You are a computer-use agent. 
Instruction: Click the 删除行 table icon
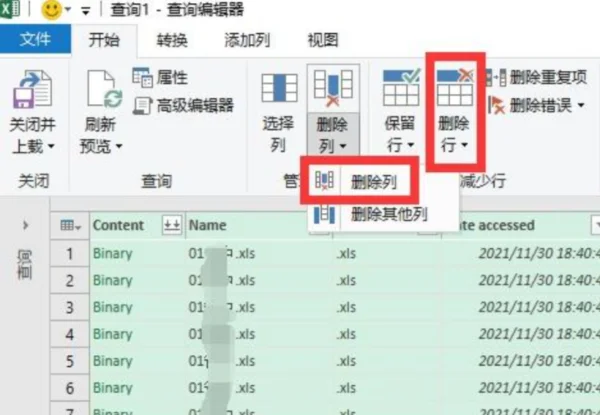click(x=455, y=87)
